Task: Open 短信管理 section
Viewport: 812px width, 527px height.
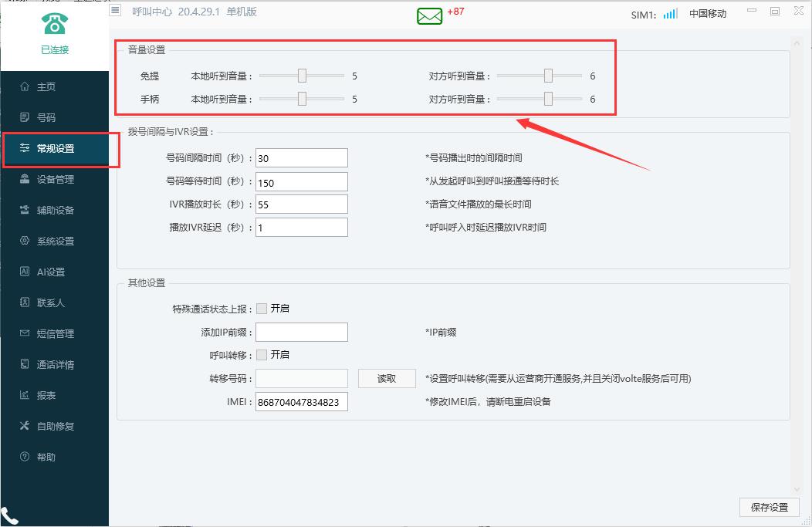Action: tap(55, 333)
